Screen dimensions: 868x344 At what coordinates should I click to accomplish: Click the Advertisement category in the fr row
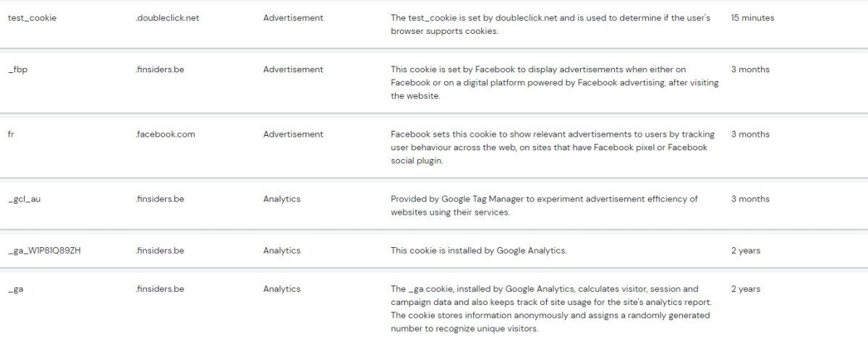pyautogui.click(x=293, y=134)
